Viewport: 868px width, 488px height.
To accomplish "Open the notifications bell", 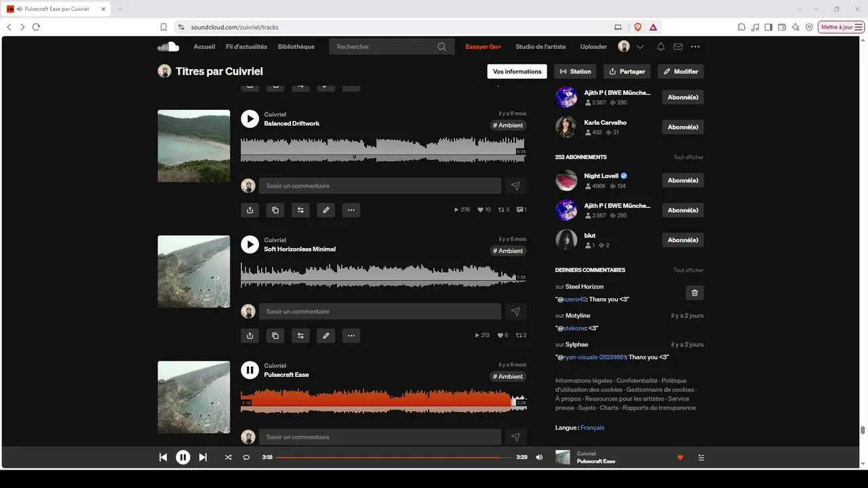I will [x=660, y=47].
